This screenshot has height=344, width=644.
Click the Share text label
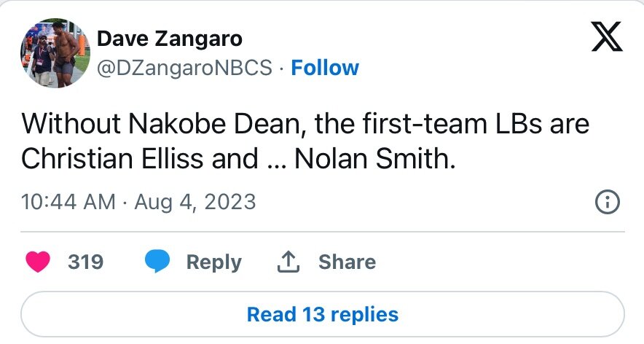[x=347, y=262]
